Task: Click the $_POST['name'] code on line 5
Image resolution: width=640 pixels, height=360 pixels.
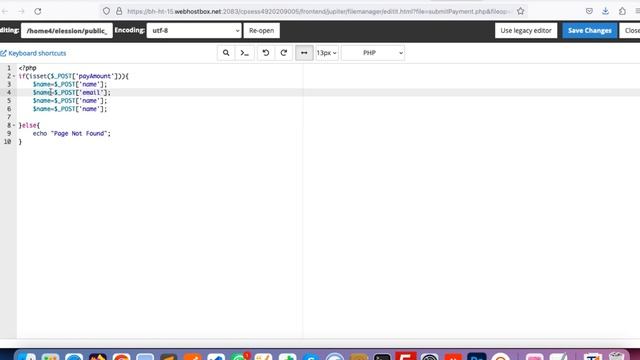Action: point(80,100)
